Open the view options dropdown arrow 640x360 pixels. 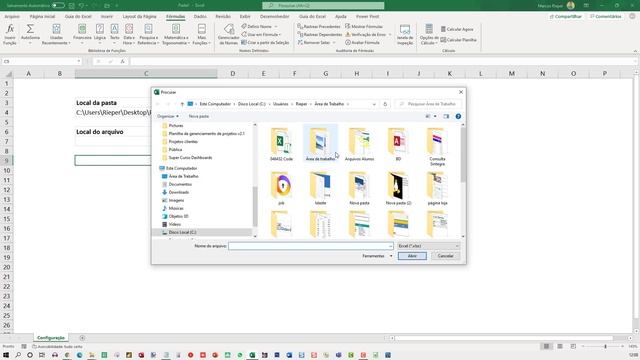tap(435, 116)
